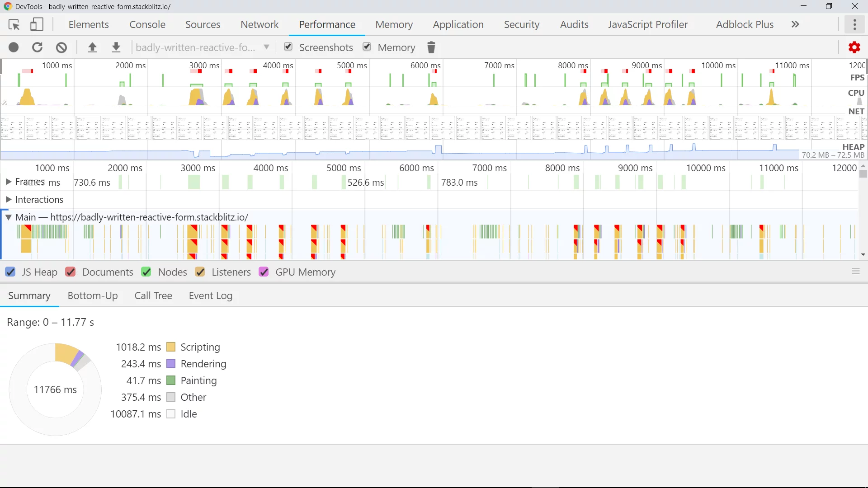This screenshot has width=868, height=488.
Task: Click the save profile download icon
Action: [116, 47]
